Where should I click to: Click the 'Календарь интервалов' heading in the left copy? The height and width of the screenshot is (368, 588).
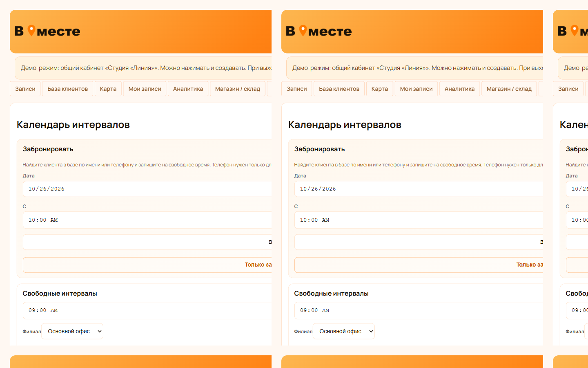(73, 125)
